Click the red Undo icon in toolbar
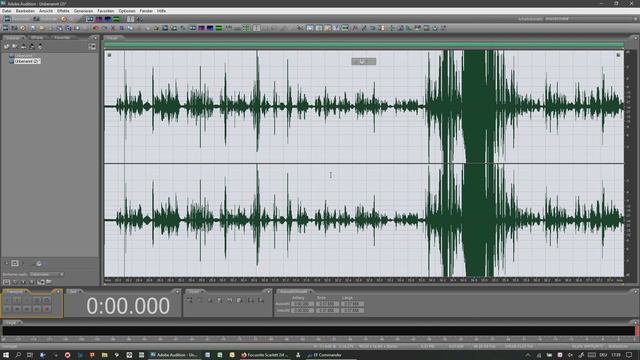640x360 pixels. (95, 28)
